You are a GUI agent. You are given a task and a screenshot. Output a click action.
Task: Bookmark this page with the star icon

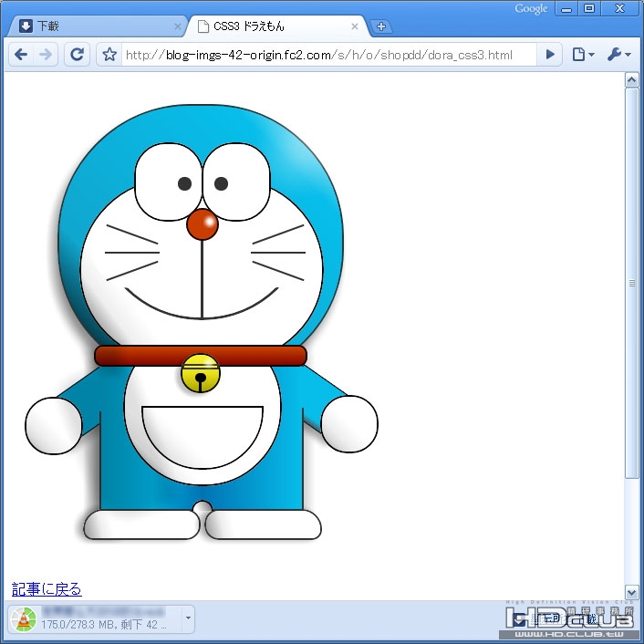pyautogui.click(x=109, y=54)
